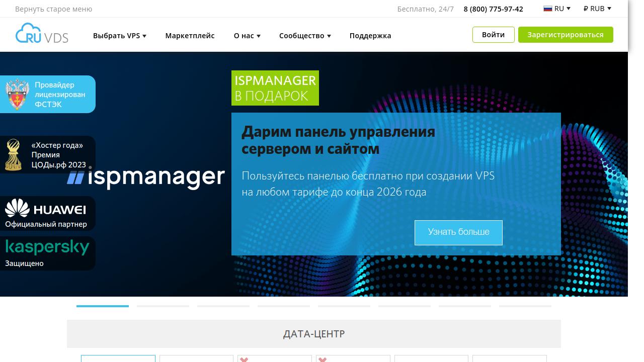Viewport: 644px width, 362px height.
Task: Expand the О нас dropdown menu
Action: click(247, 36)
